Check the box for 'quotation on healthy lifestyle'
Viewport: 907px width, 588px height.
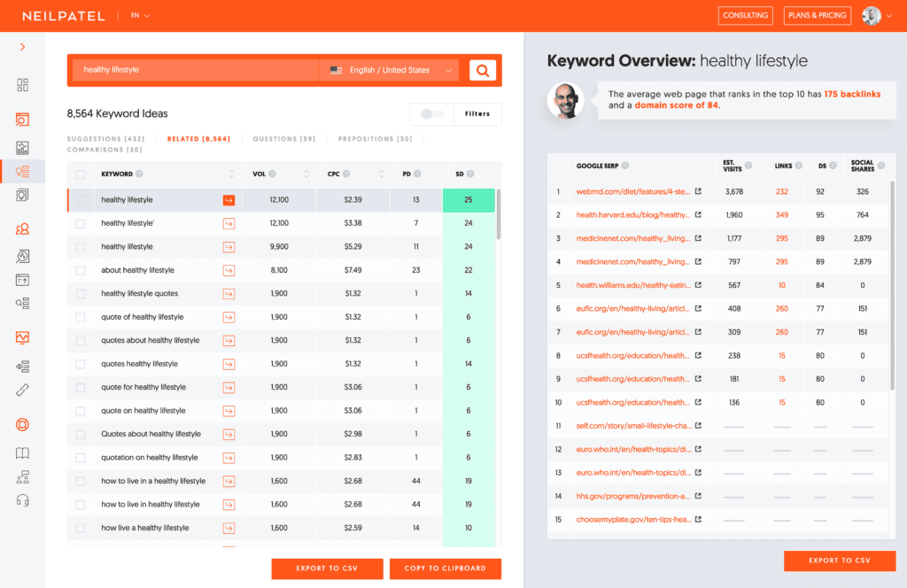pyautogui.click(x=81, y=458)
